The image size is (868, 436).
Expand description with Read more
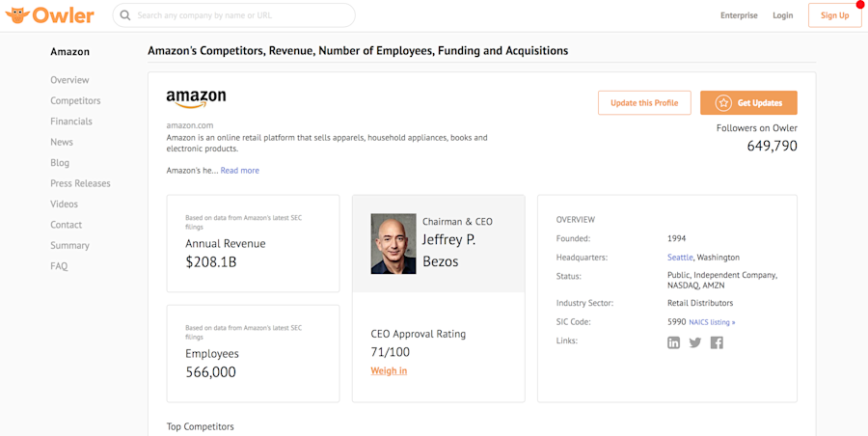click(x=239, y=171)
